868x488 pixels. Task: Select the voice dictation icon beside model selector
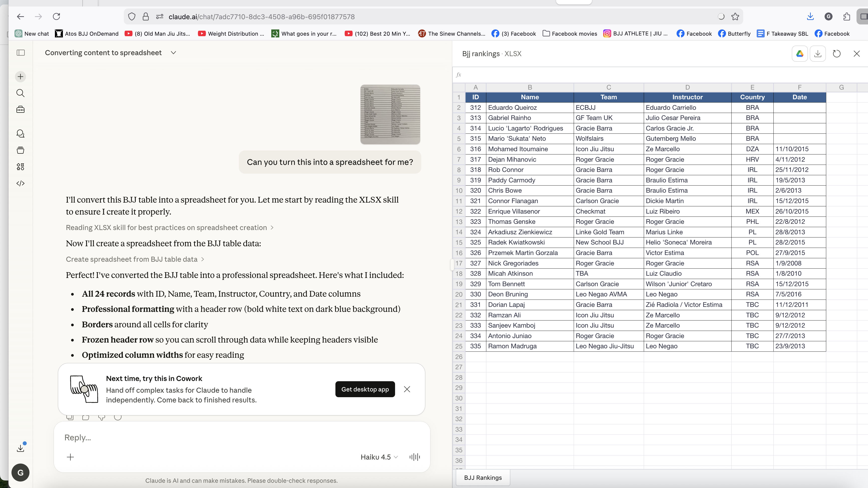[415, 457]
